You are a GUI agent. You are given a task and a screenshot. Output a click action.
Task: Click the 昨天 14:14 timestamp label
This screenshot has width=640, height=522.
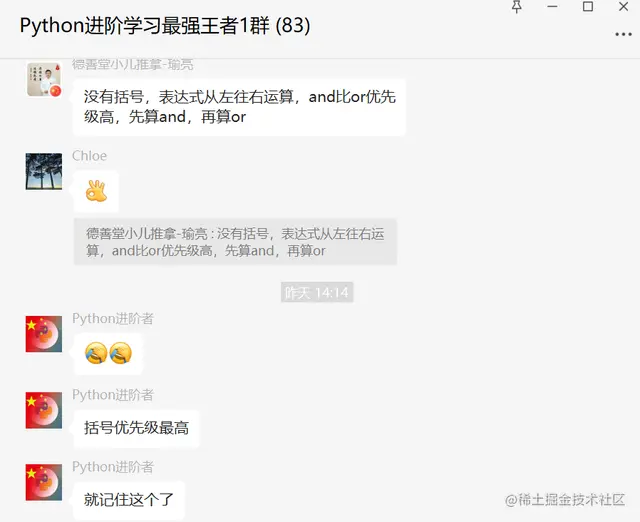click(x=317, y=292)
